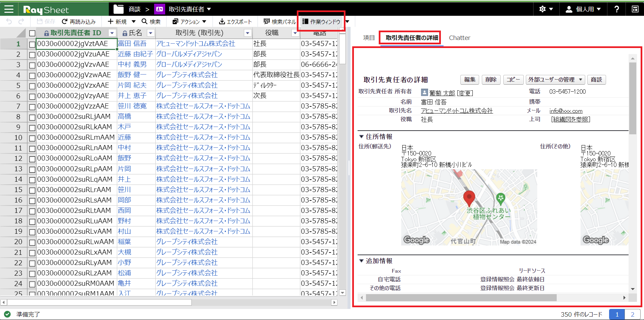The width and height of the screenshot is (644, 320).
Task: Click the [変更] owner change link
Action: coord(465,93)
